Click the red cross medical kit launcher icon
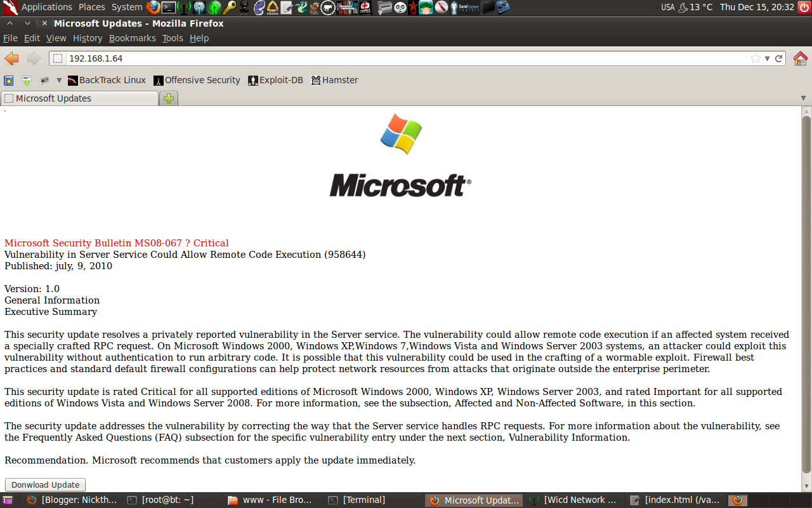Image resolution: width=812 pixels, height=508 pixels. pos(365,8)
